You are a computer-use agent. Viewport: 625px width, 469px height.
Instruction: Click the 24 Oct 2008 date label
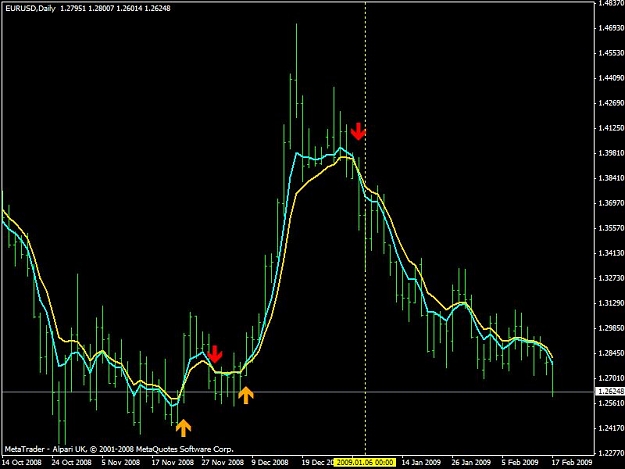71,462
